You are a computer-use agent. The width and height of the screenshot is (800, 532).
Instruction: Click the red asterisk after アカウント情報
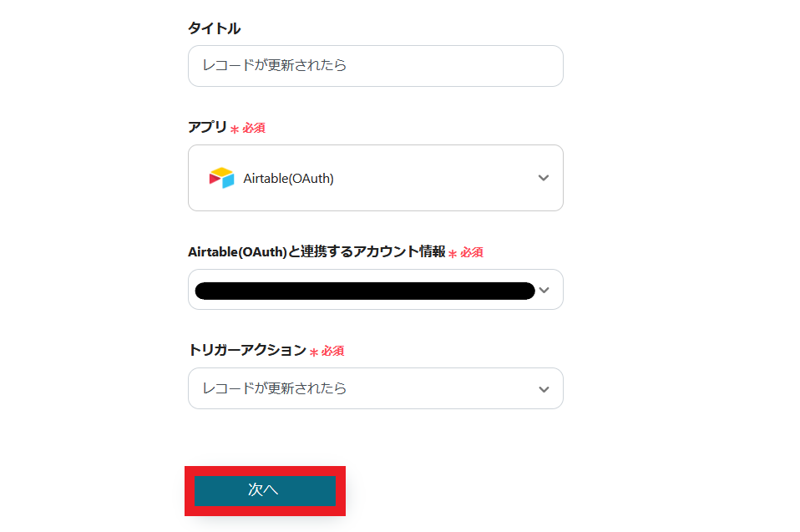click(453, 253)
